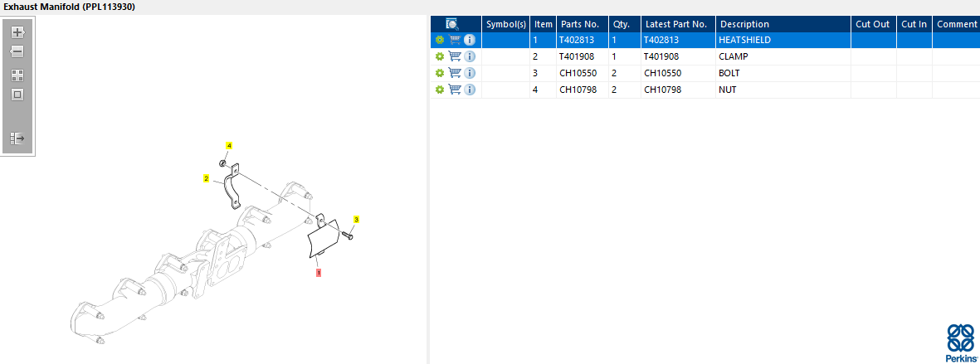Zoom out of the diagram with minus icon
The width and height of the screenshot is (980, 364).
click(x=17, y=51)
